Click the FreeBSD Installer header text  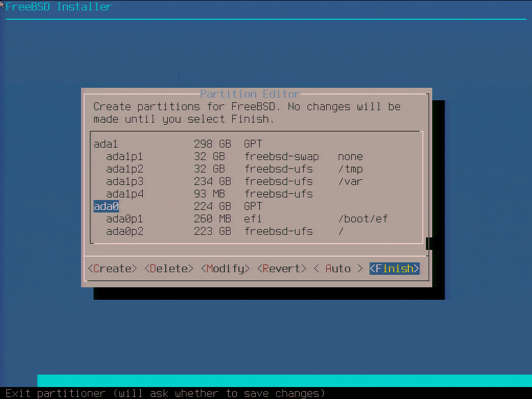[59, 7]
